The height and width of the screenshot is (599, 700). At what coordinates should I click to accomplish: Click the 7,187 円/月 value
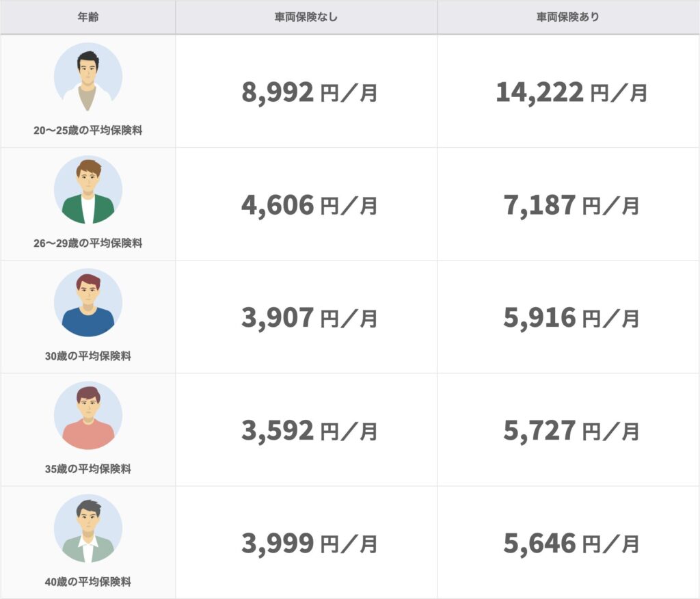click(571, 205)
